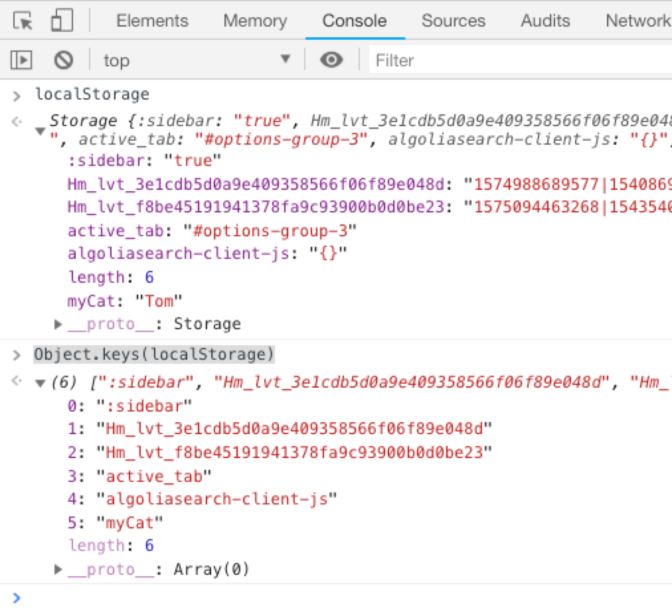Expand the __proto__: Array(0) entry
The height and width of the screenshot is (616, 672).
click(x=58, y=570)
